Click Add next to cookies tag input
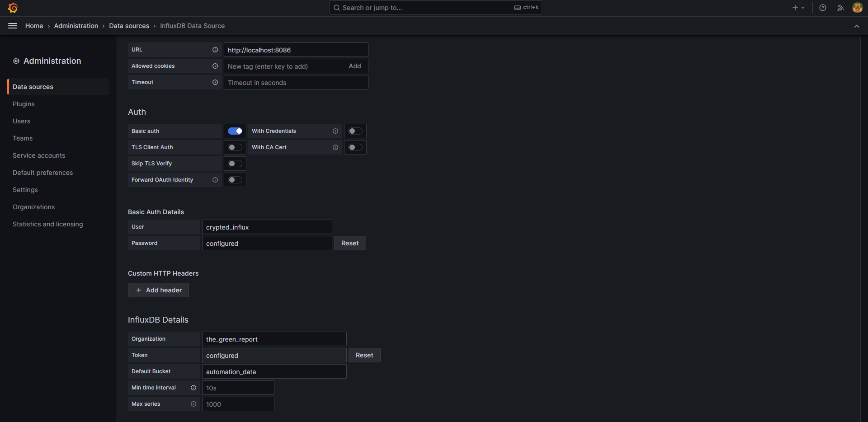Image resolution: width=868 pixels, height=422 pixels. (x=355, y=66)
